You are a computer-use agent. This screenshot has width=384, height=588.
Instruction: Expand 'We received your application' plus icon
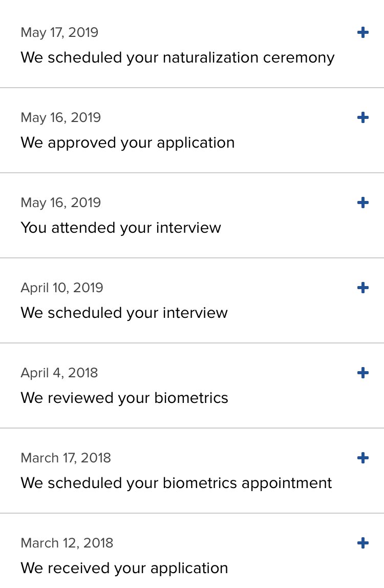pos(362,543)
